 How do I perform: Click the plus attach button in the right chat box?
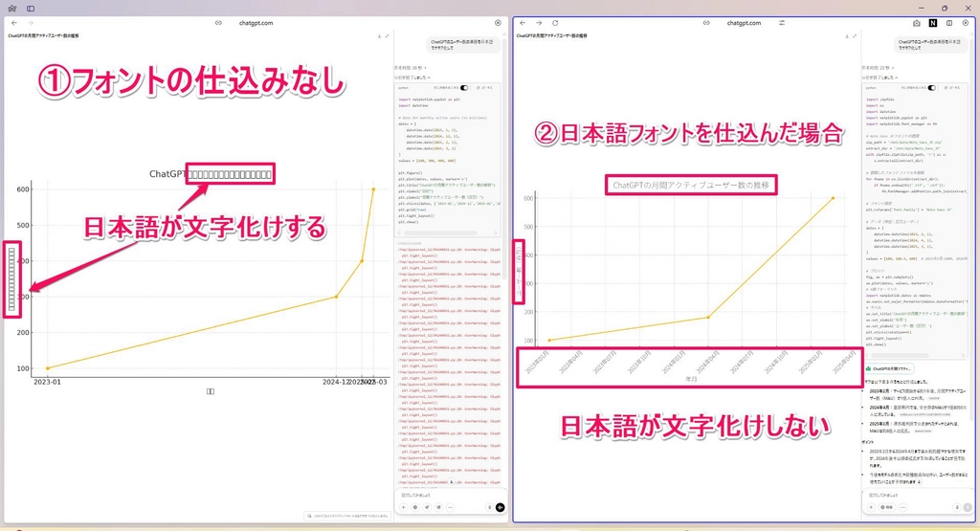click(x=871, y=507)
